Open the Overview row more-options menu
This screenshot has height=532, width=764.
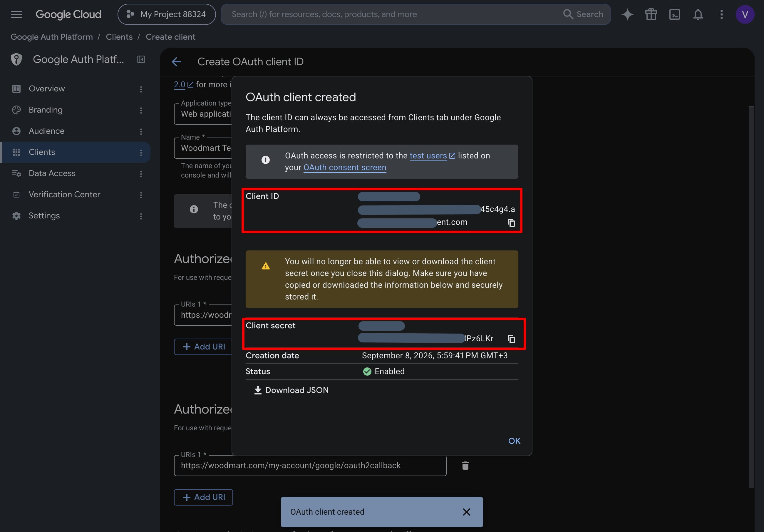(x=141, y=89)
